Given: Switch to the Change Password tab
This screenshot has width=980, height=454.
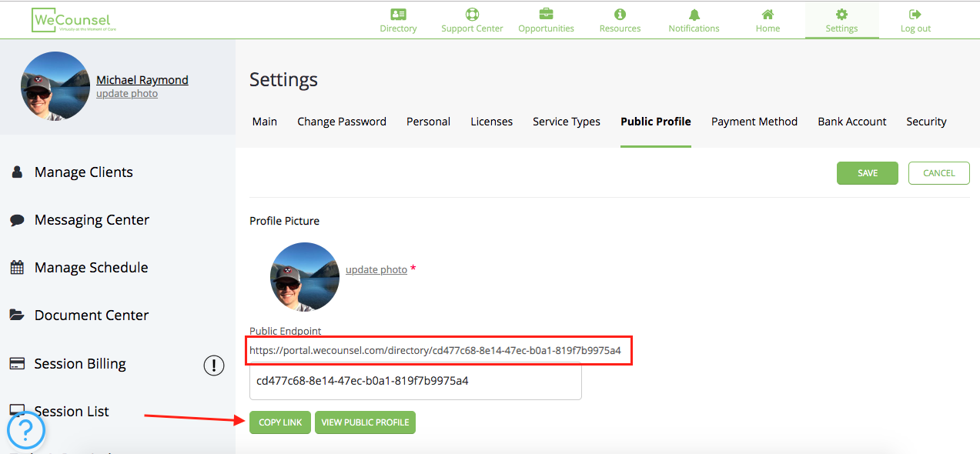Looking at the screenshot, I should point(342,122).
